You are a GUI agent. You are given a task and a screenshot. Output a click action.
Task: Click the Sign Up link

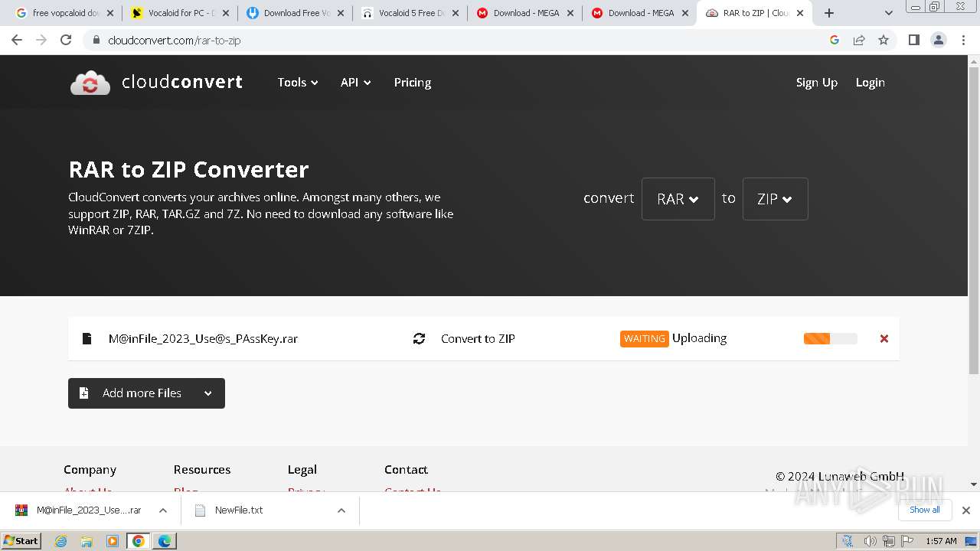pos(817,83)
